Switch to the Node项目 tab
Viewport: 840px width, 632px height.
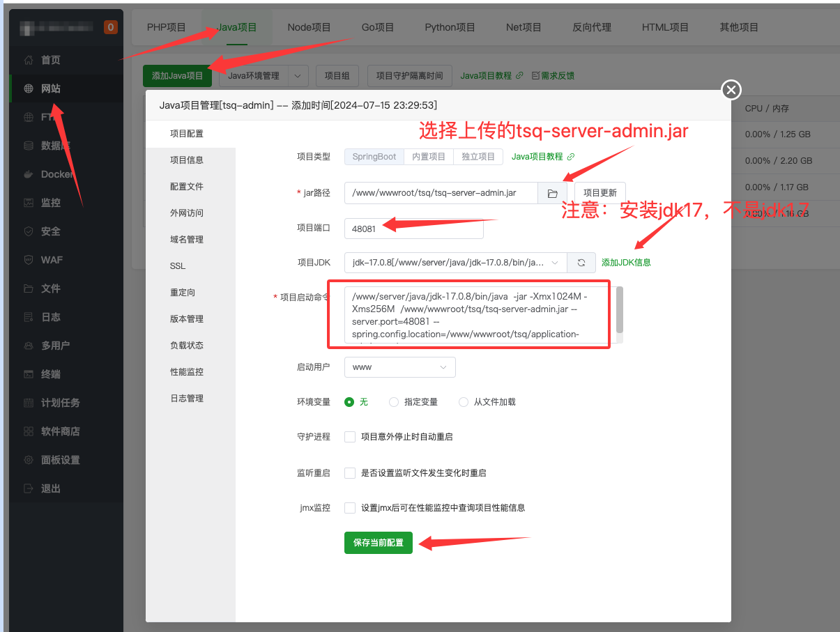pyautogui.click(x=309, y=27)
